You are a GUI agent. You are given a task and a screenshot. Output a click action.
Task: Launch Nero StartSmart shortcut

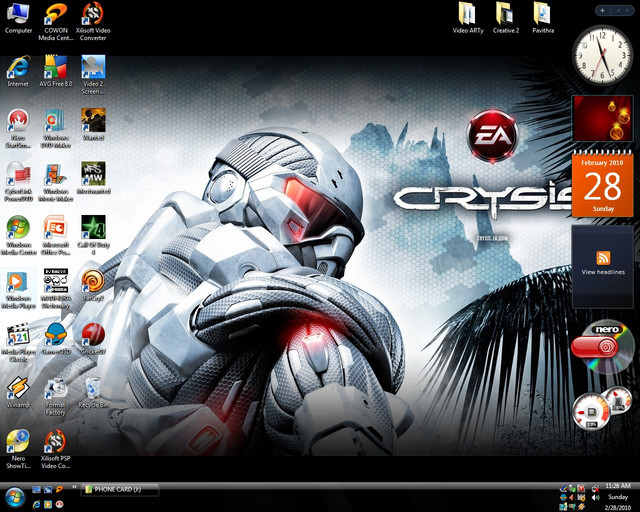click(18, 129)
